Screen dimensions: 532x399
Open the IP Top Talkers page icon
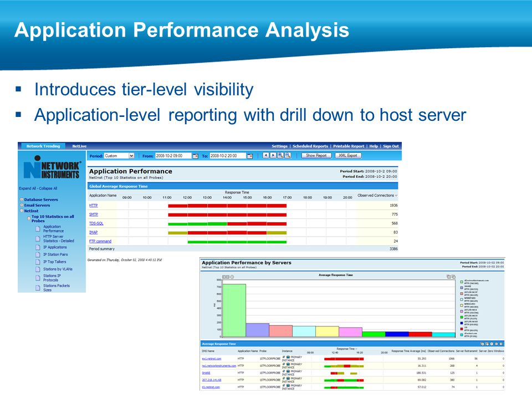(38, 262)
